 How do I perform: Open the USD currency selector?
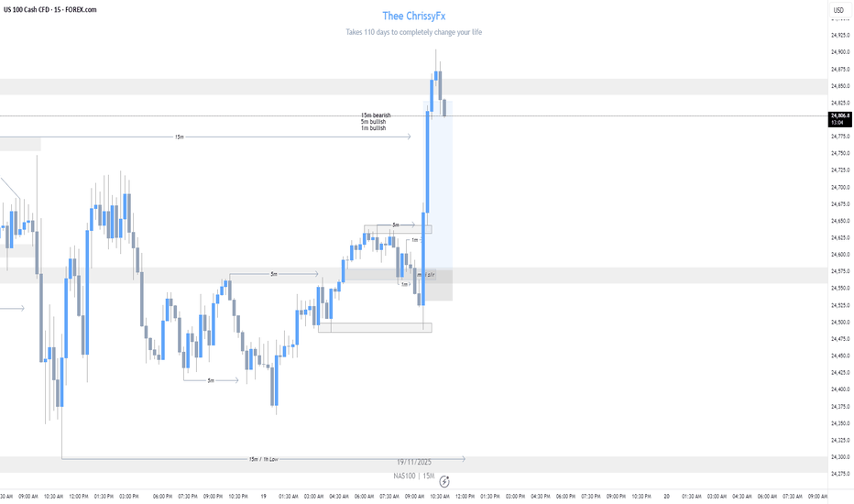click(x=838, y=11)
